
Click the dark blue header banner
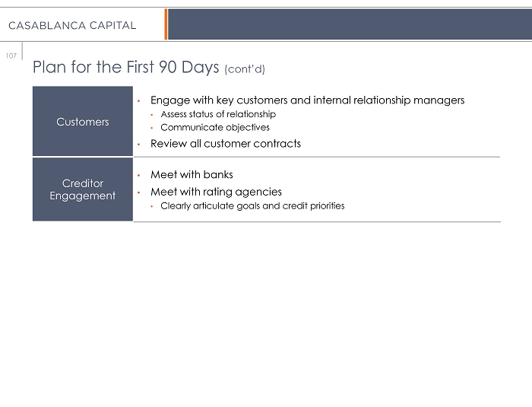(x=349, y=24)
